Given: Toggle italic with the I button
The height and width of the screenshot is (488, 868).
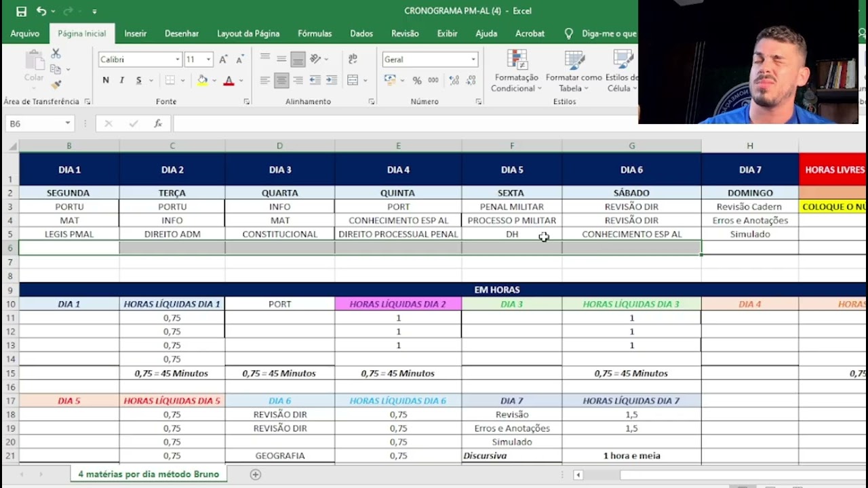Looking at the screenshot, I should click(x=122, y=80).
